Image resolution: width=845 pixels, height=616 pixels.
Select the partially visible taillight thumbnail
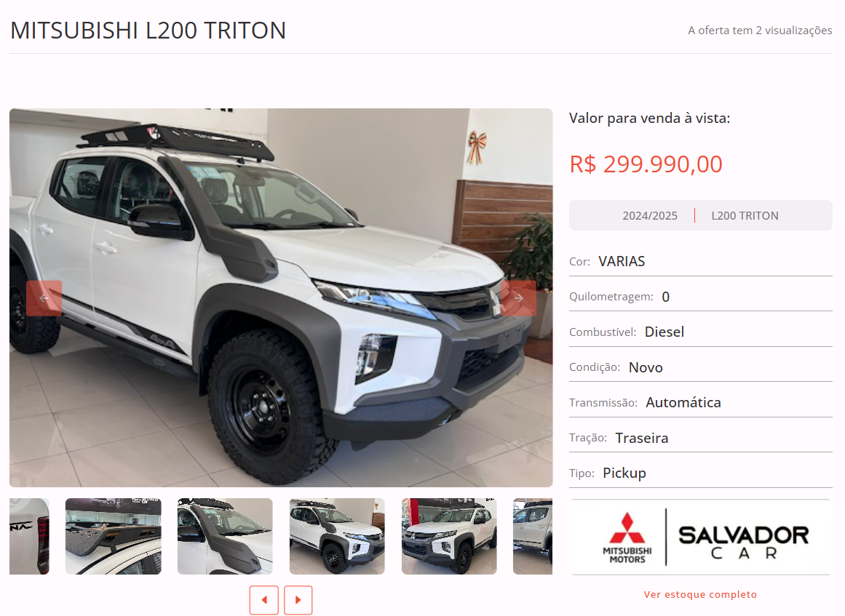(x=29, y=536)
